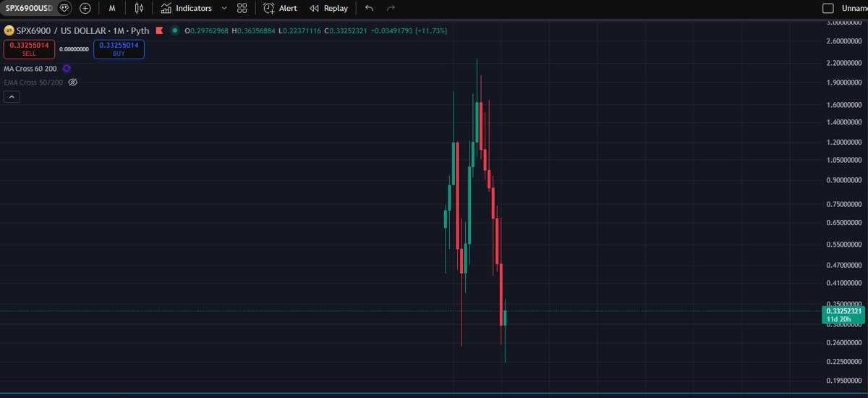Open the candlestick chart type selector
868x398 pixels.
[x=139, y=8]
